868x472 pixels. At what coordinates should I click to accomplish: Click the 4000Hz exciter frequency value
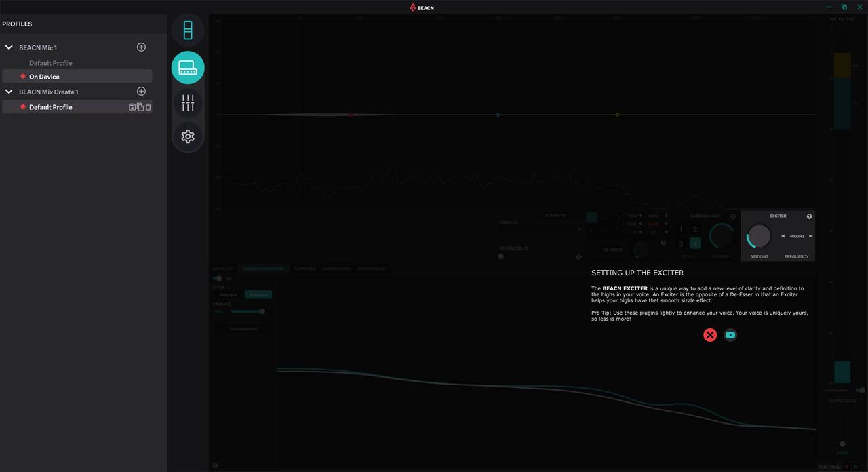point(797,236)
